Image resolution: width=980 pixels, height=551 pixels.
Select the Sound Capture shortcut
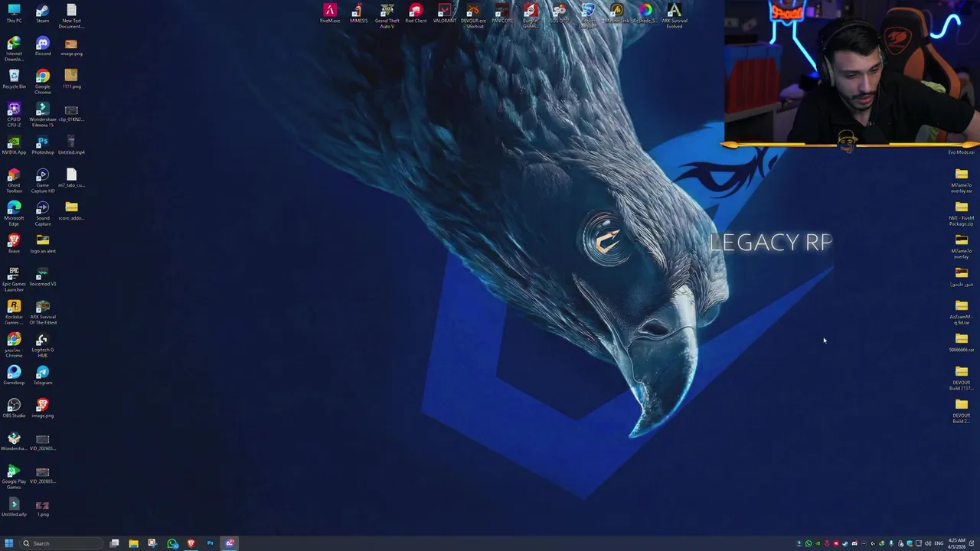(x=42, y=214)
